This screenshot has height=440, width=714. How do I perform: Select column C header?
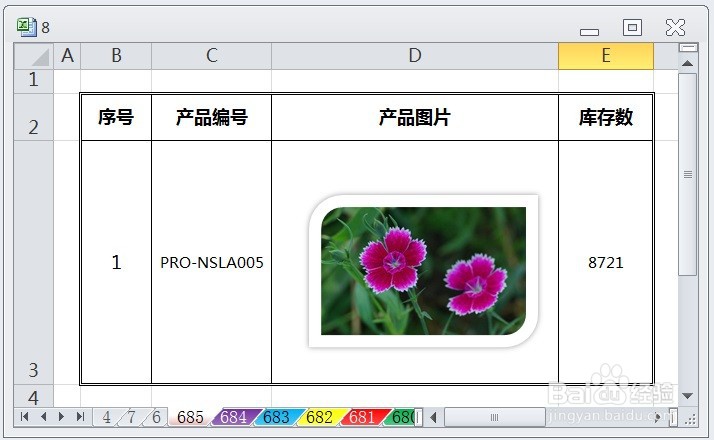coord(211,56)
